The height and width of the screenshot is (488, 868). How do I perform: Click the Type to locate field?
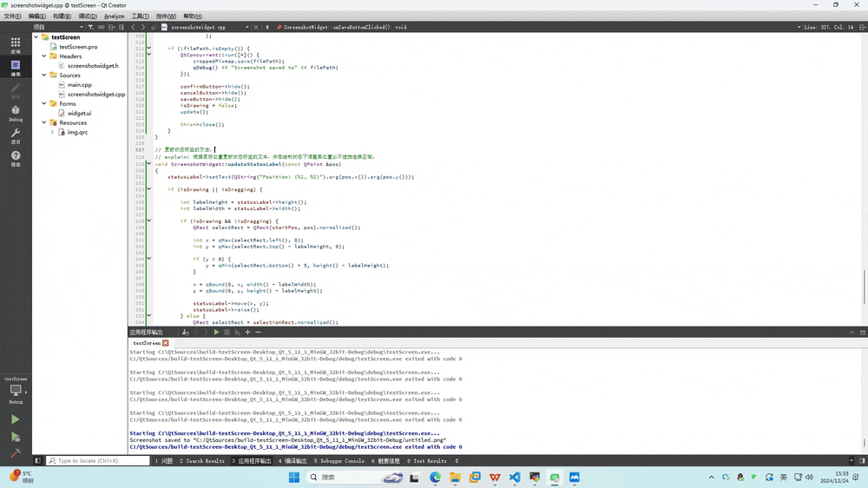(x=97, y=461)
